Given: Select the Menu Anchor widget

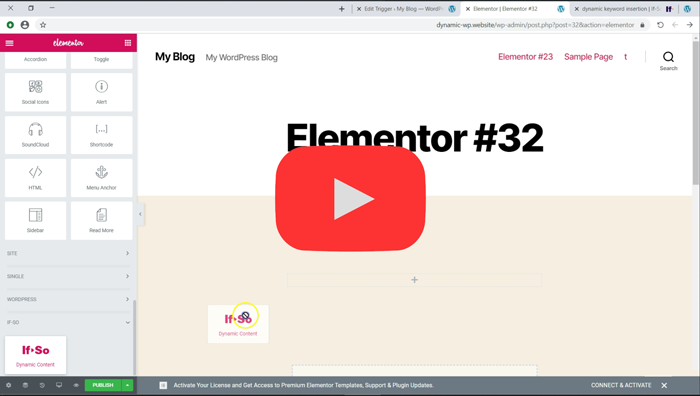Looking at the screenshot, I should (101, 178).
